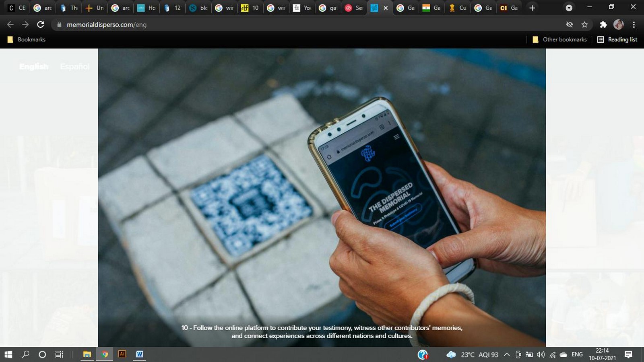Open the Chrome three-dot menu

coord(634,25)
